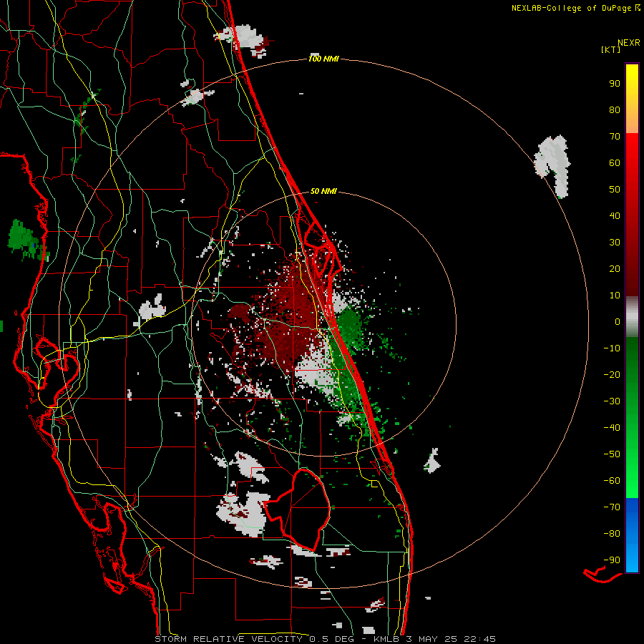
Task: Select the -80 value on the velocity scale
Action: tap(612, 534)
